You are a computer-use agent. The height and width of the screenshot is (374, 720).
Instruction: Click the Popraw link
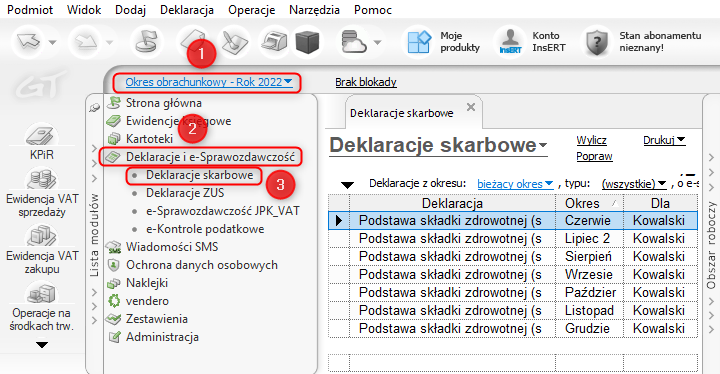pos(594,156)
